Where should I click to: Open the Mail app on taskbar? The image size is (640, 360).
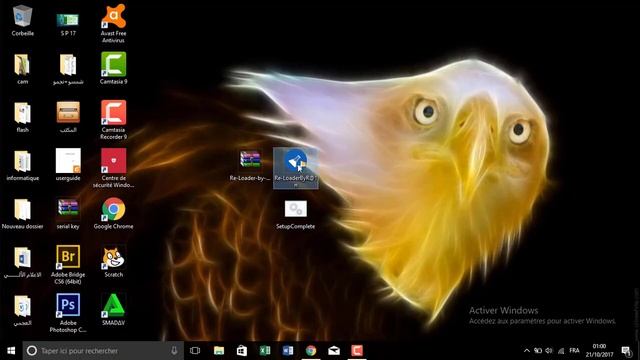pos(334,351)
